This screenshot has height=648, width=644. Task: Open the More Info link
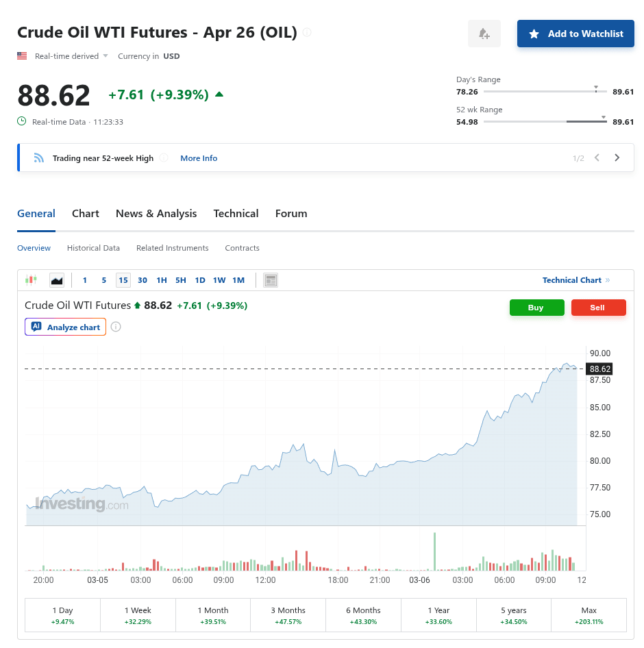pyautogui.click(x=199, y=158)
